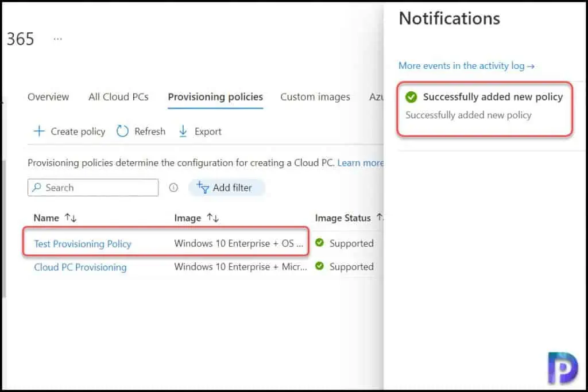Click the green success check notification icon
588x392 pixels.
click(x=411, y=97)
